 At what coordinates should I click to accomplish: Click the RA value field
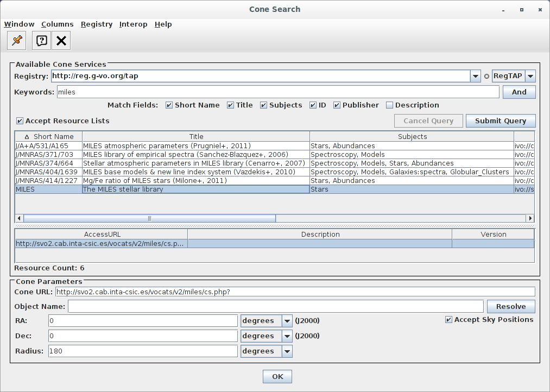click(143, 321)
